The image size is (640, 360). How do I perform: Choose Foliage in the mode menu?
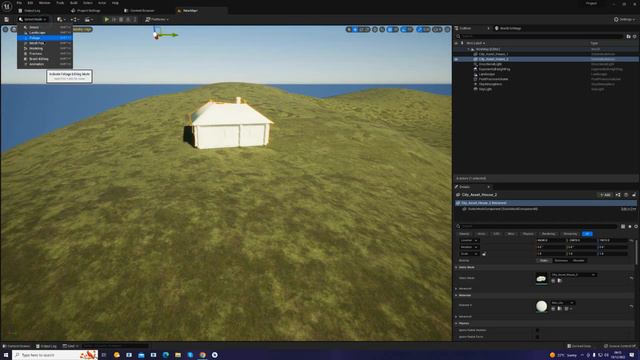click(44, 38)
